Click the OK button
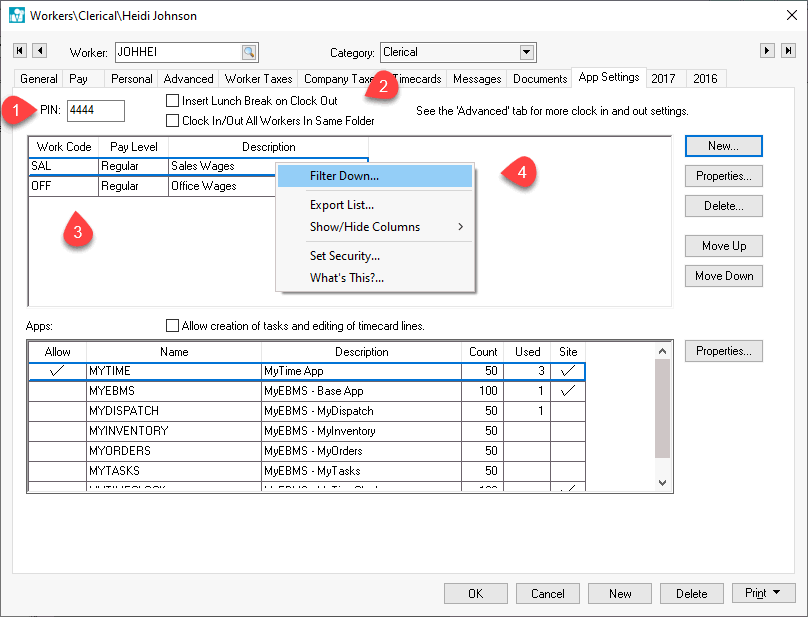 [475, 593]
